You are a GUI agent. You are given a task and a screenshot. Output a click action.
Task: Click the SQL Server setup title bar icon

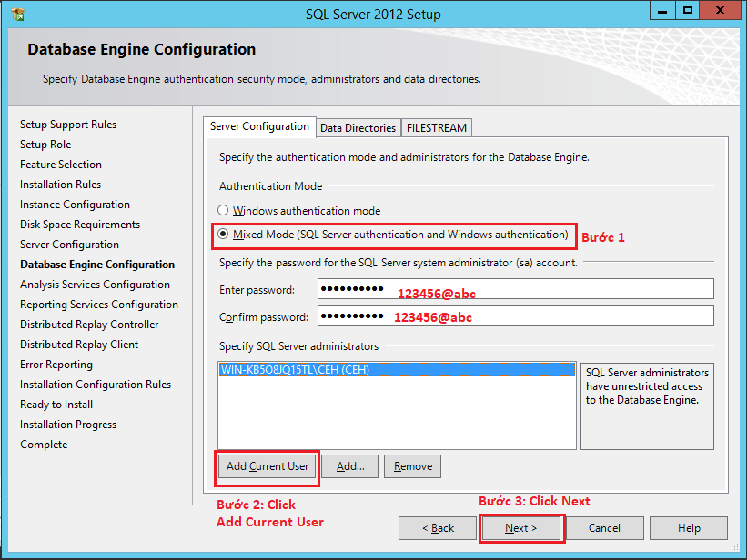(x=17, y=15)
